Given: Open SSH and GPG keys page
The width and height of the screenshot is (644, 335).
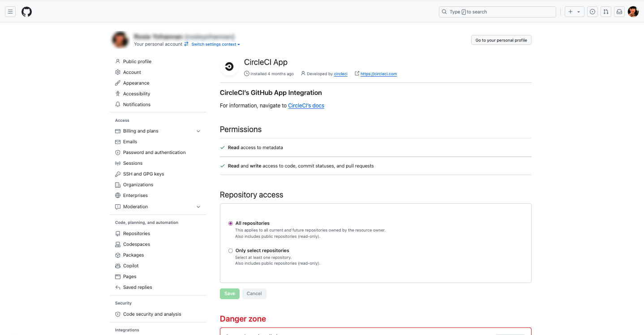Looking at the screenshot, I should click(x=143, y=174).
